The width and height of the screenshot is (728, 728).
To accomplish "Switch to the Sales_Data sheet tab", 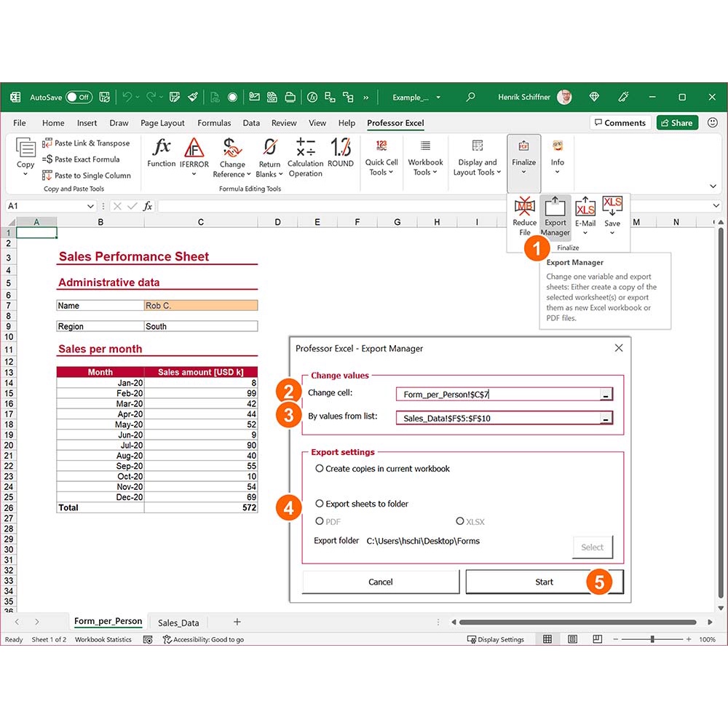I will pyautogui.click(x=178, y=622).
